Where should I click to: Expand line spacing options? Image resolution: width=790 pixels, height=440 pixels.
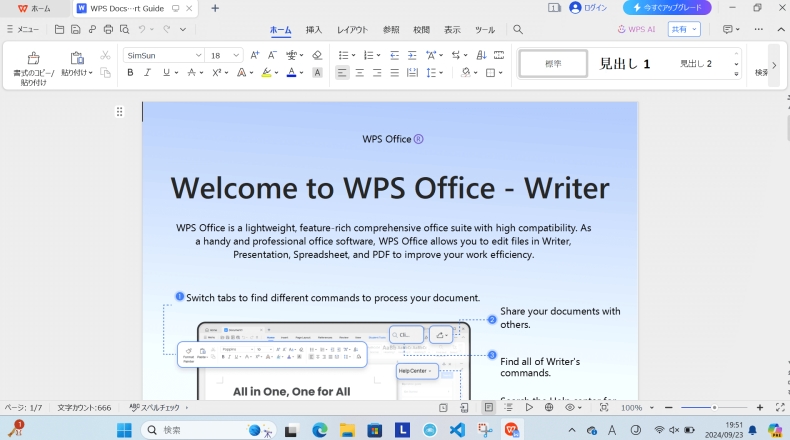441,73
